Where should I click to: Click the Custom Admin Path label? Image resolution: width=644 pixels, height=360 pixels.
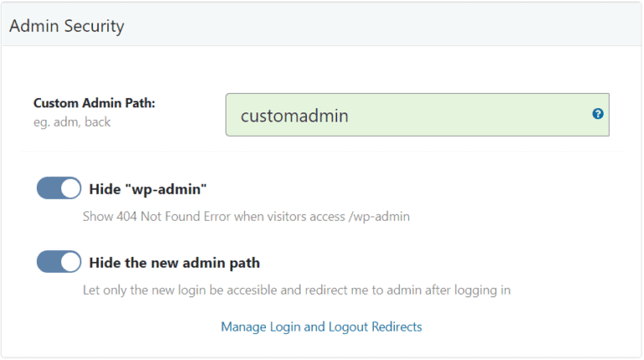tap(95, 103)
